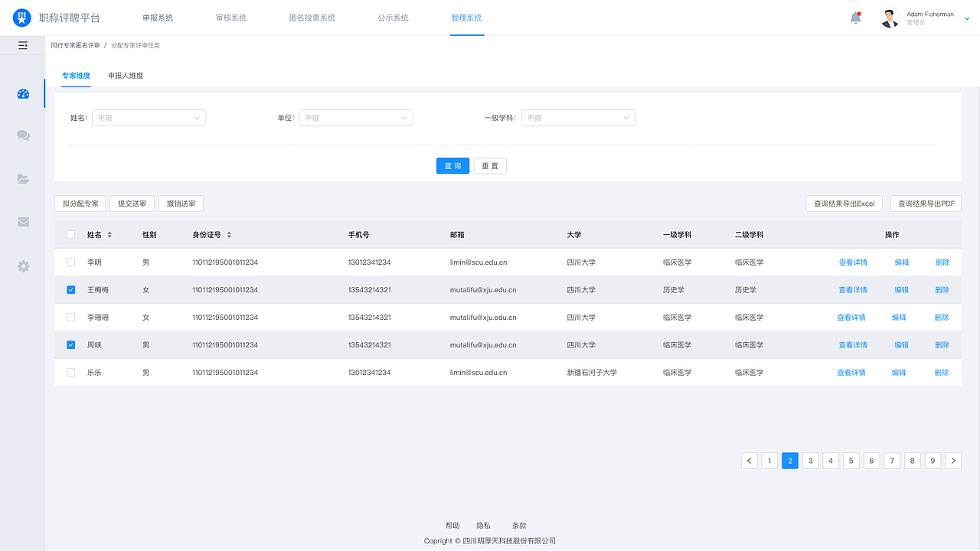Open the settings gear in the sidebar
980x551 pixels.
(23, 266)
